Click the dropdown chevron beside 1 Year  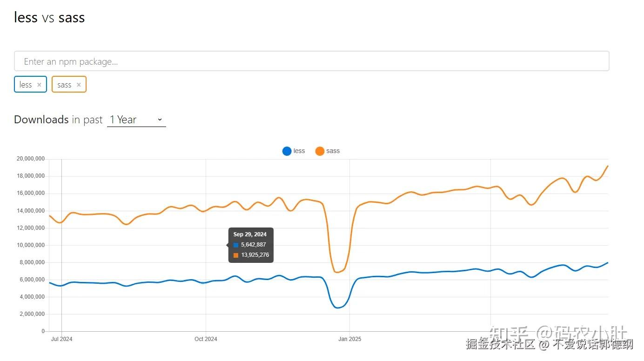tap(160, 120)
